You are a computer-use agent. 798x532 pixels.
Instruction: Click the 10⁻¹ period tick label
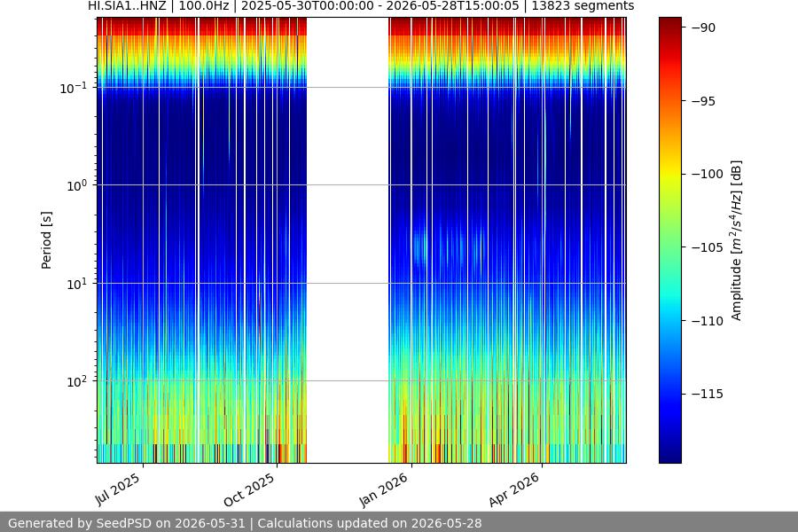(74, 88)
